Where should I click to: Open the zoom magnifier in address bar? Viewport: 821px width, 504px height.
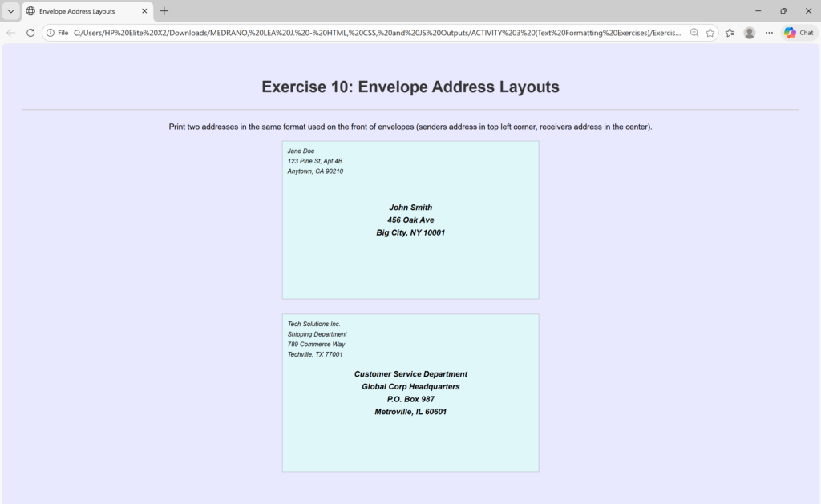(694, 33)
